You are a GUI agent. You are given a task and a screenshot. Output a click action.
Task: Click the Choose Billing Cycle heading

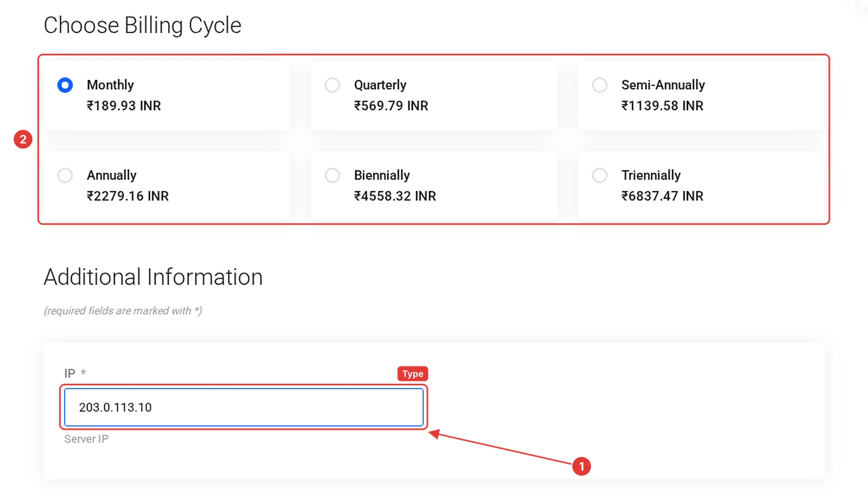[x=143, y=26]
